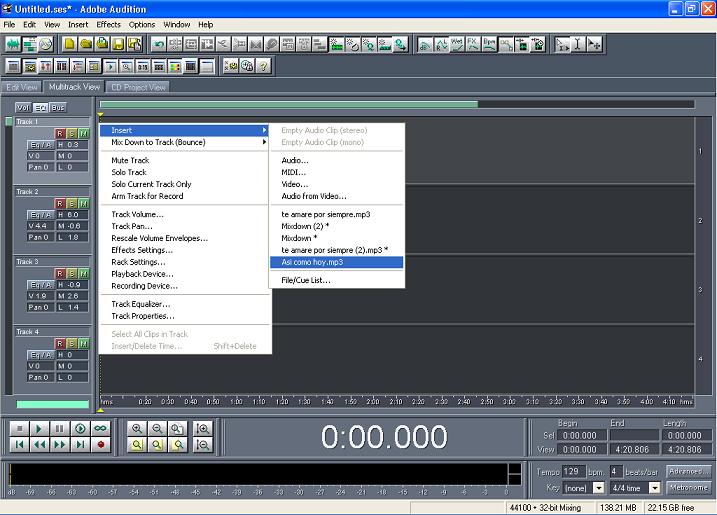Open the Options menu
717x515 pixels.
[142, 25]
